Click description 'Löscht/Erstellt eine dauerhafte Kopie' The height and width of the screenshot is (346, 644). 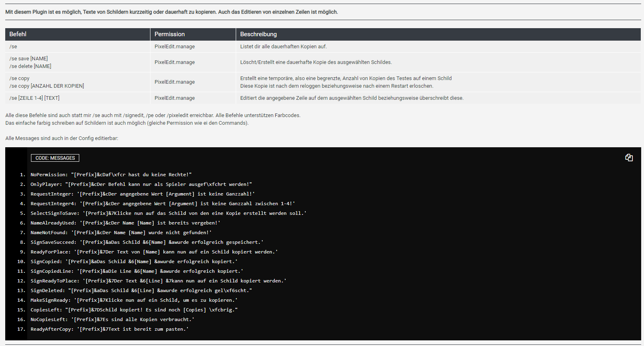pyautogui.click(x=316, y=62)
